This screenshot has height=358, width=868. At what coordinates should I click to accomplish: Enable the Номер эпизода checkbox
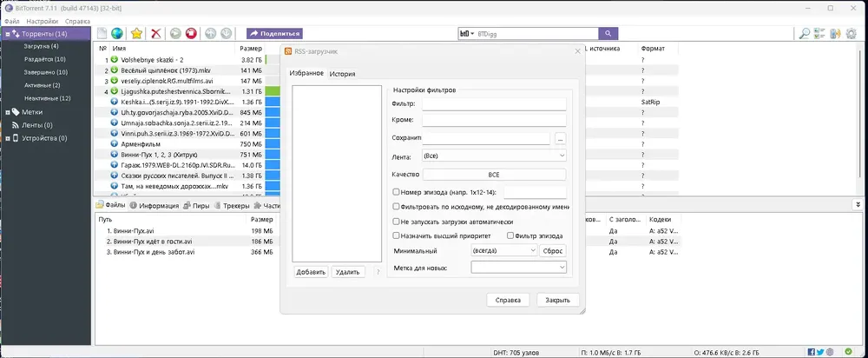point(396,192)
